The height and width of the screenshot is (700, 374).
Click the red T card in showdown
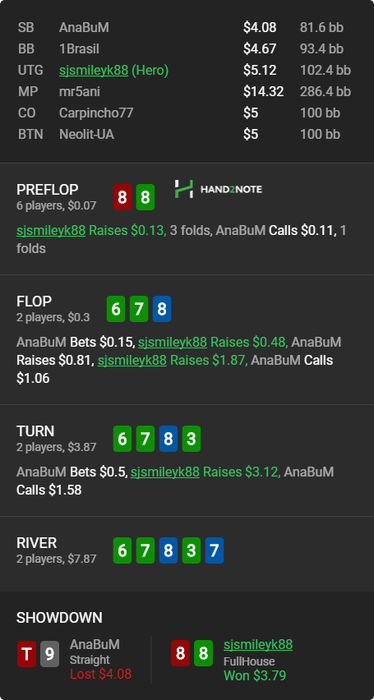pyautogui.click(x=27, y=654)
